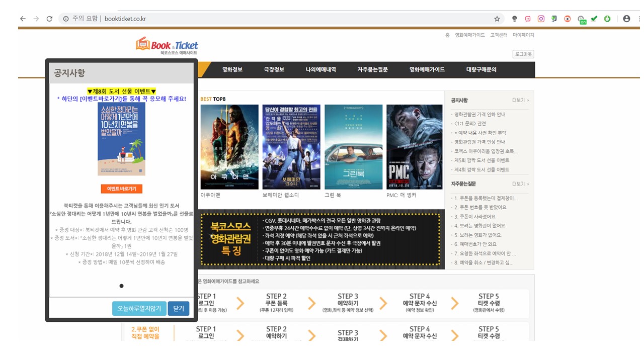Screen dimensions: 644x362
Task: Click the 홈 link in top header
Action: [x=447, y=35]
